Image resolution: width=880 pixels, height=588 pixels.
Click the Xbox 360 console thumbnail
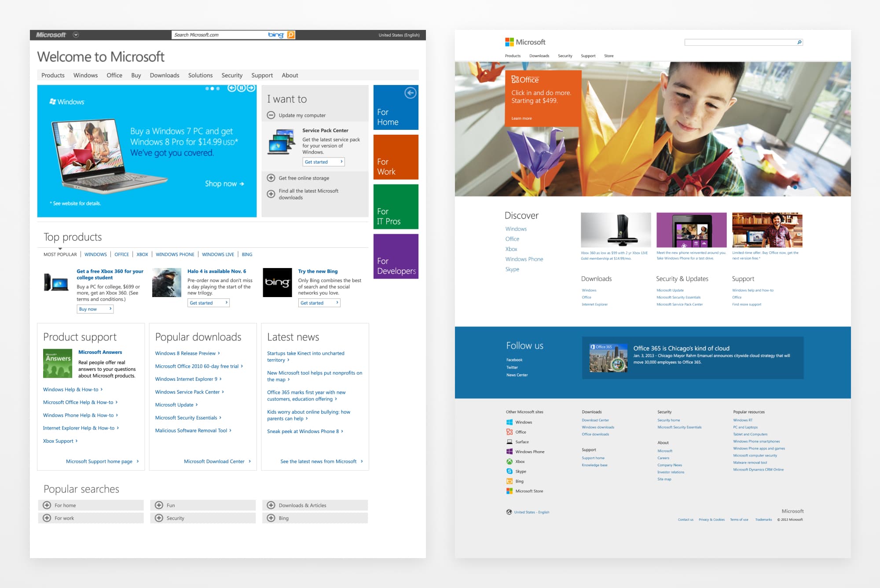point(616,230)
